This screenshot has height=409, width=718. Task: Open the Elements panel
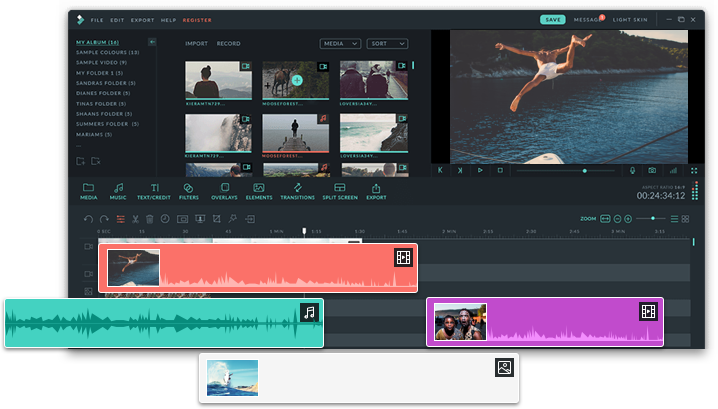point(259,190)
